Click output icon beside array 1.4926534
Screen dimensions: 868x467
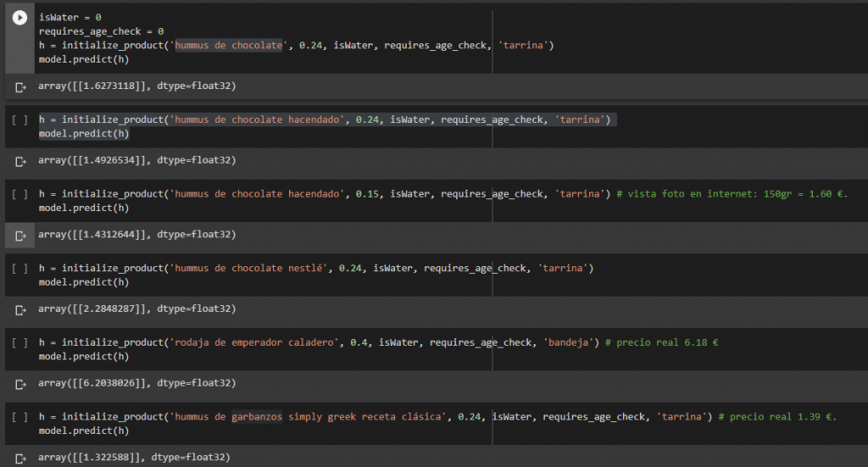(x=20, y=162)
